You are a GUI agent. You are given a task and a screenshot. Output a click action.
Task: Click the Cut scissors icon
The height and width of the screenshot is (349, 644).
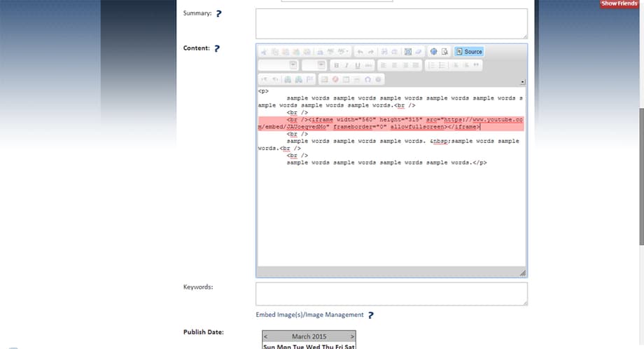265,51
